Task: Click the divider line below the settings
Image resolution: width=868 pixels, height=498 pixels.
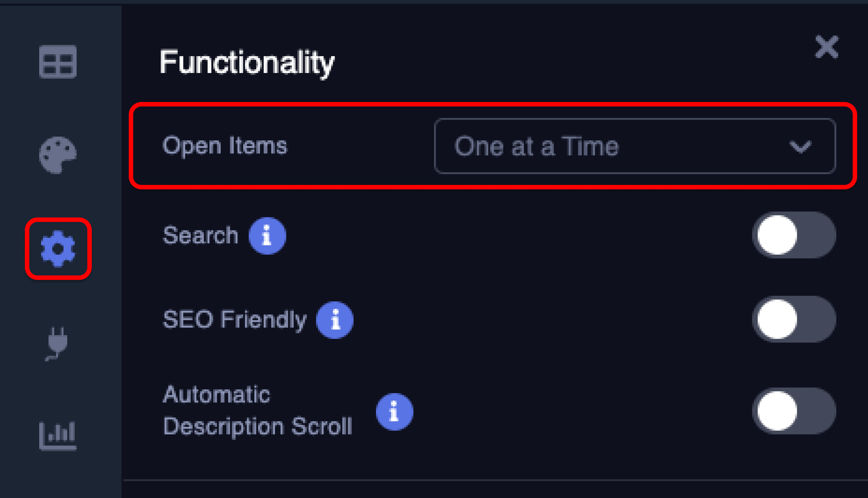Action: [495, 480]
